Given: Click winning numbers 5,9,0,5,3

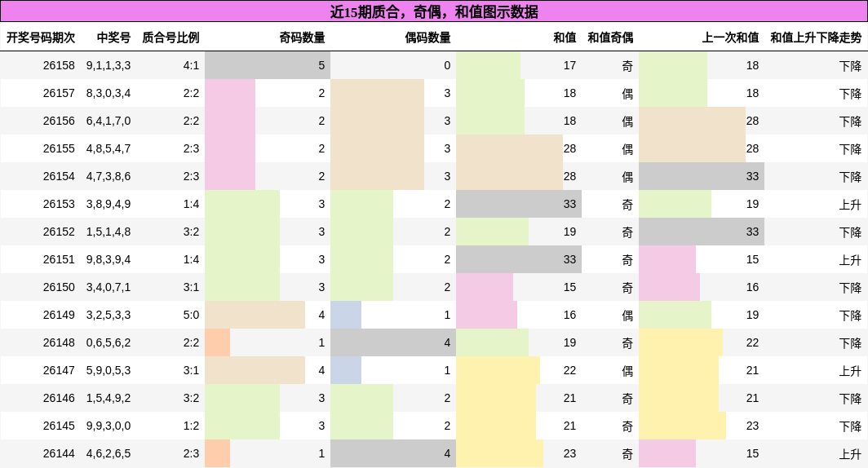Looking at the screenshot, I should (108, 370).
